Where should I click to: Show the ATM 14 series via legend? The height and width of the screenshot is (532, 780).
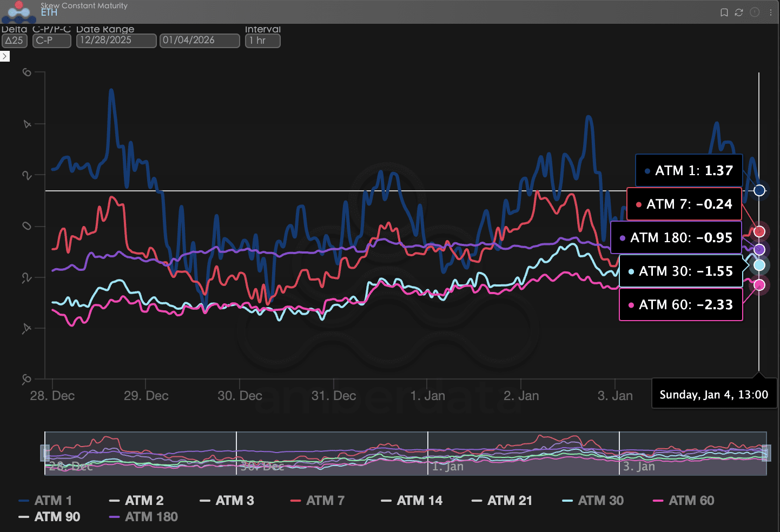[412, 501]
